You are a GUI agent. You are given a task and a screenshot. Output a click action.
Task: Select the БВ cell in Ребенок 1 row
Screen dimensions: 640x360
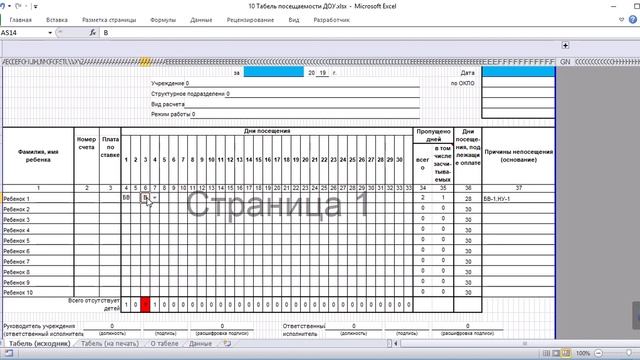[126, 198]
